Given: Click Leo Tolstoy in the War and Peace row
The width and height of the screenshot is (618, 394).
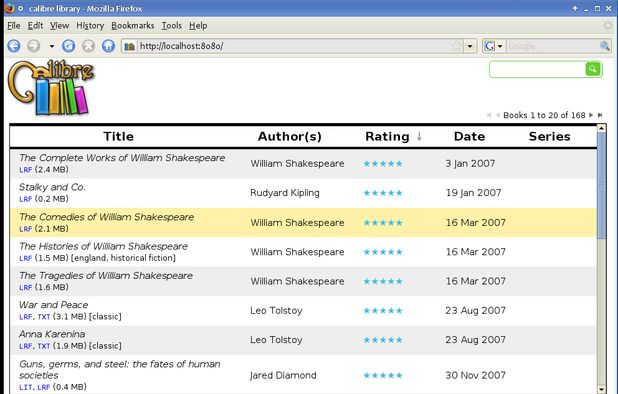Looking at the screenshot, I should pyautogui.click(x=276, y=311).
